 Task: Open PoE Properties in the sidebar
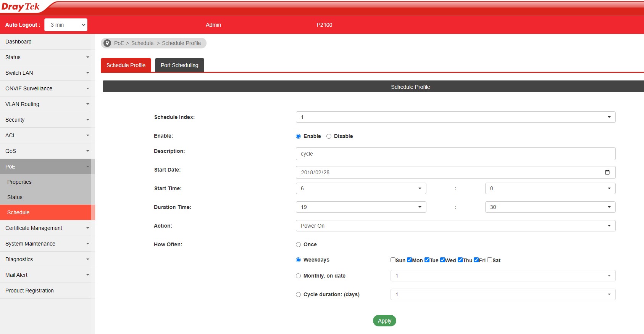[19, 182]
